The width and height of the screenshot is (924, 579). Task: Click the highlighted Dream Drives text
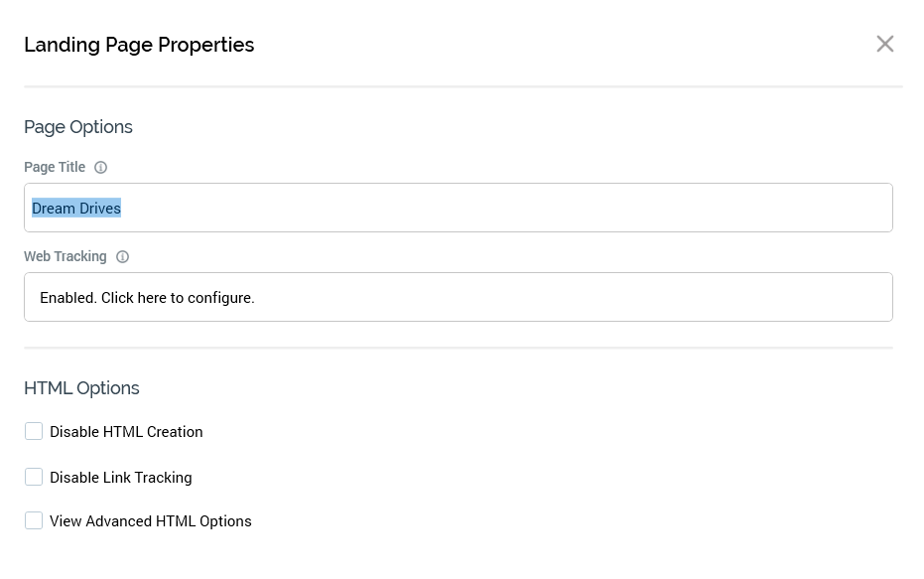click(x=76, y=208)
